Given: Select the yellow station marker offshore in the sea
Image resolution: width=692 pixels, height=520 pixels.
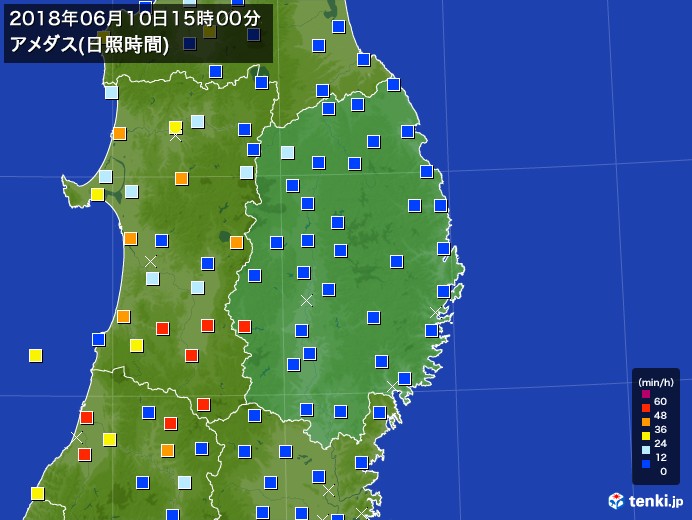Looking at the screenshot, I should [35, 355].
